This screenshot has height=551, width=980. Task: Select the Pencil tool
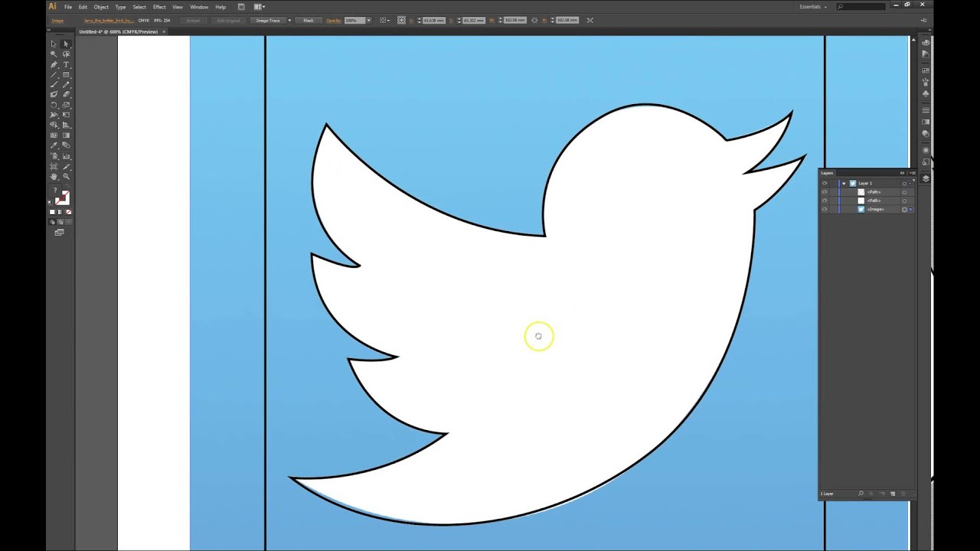pos(66,84)
